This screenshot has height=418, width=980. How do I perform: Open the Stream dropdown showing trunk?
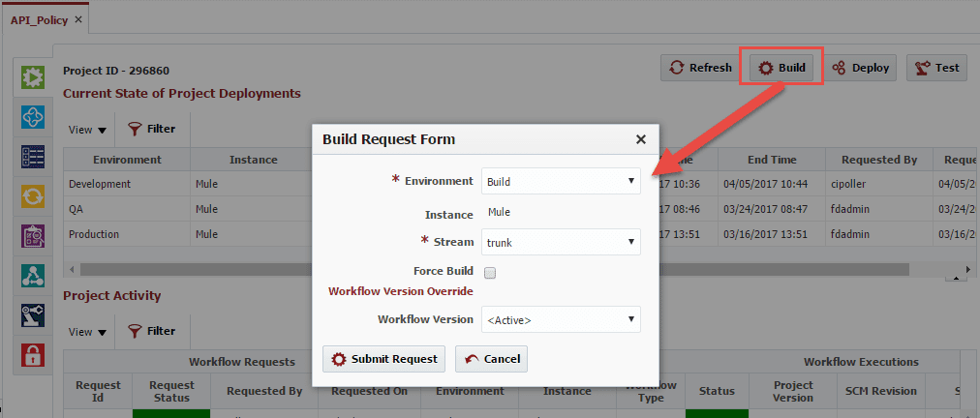point(561,242)
